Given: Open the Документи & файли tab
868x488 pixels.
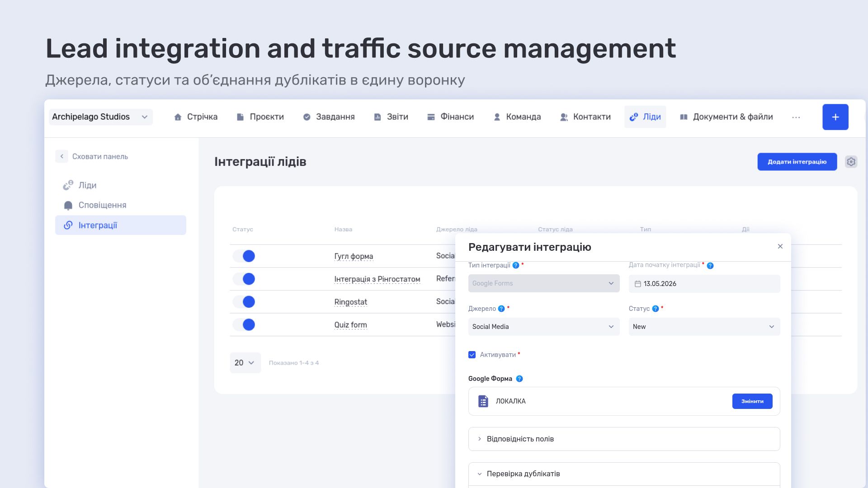Looking at the screenshot, I should tap(726, 117).
